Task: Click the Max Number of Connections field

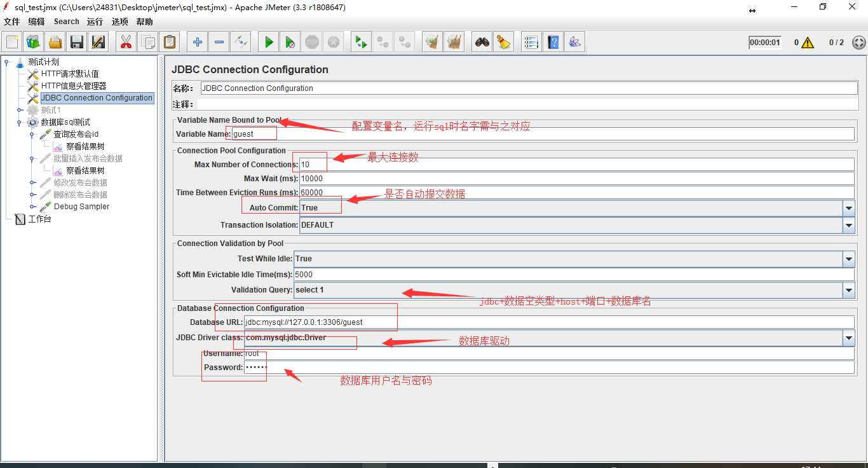Action: (x=577, y=165)
